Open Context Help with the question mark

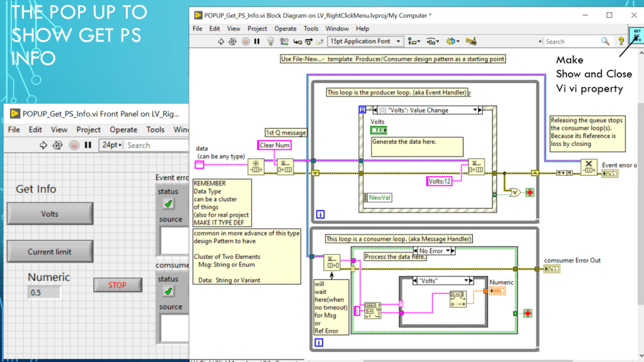(x=621, y=41)
